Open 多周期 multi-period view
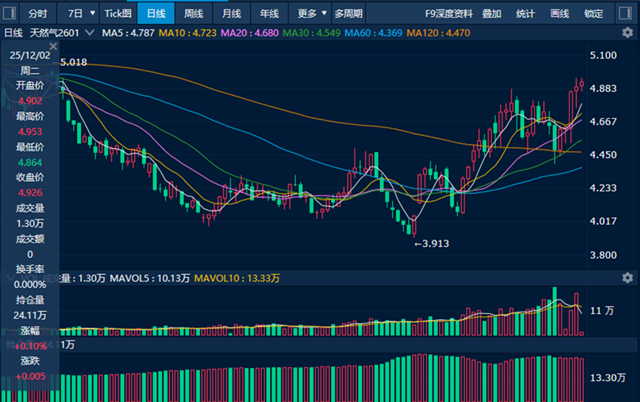 click(349, 14)
